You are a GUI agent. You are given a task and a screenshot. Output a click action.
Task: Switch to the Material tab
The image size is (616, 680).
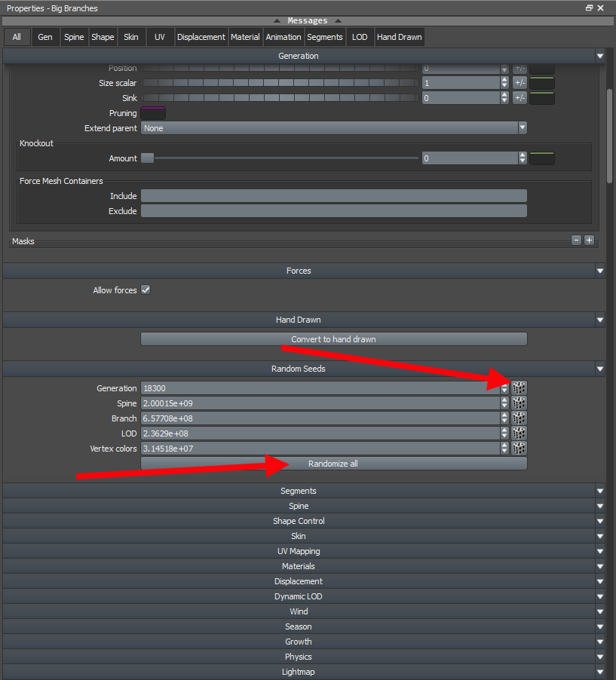[245, 37]
